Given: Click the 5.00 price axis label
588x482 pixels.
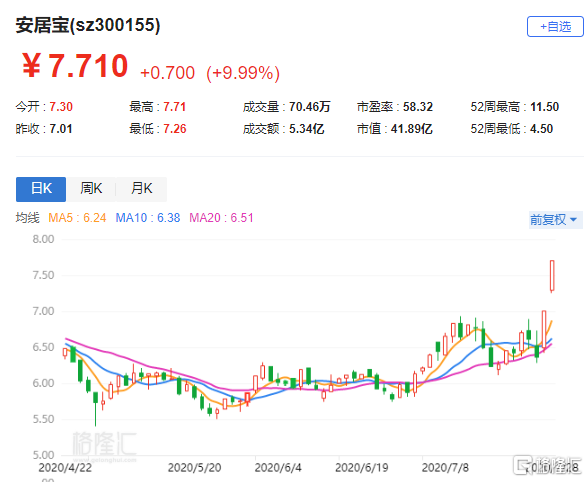Looking at the screenshot, I should tap(43, 455).
